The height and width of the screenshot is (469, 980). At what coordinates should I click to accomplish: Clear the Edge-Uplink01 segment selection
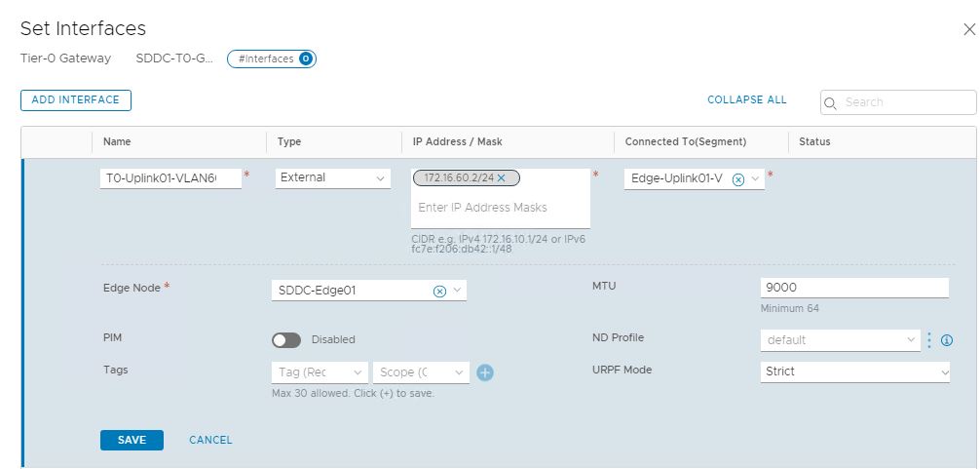(737, 179)
